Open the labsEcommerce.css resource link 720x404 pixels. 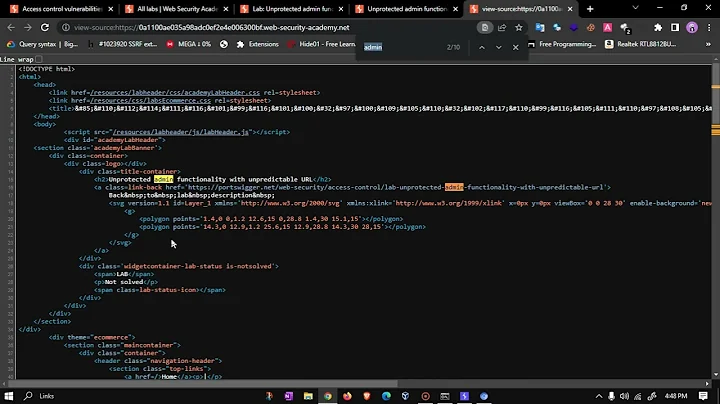pos(150,101)
